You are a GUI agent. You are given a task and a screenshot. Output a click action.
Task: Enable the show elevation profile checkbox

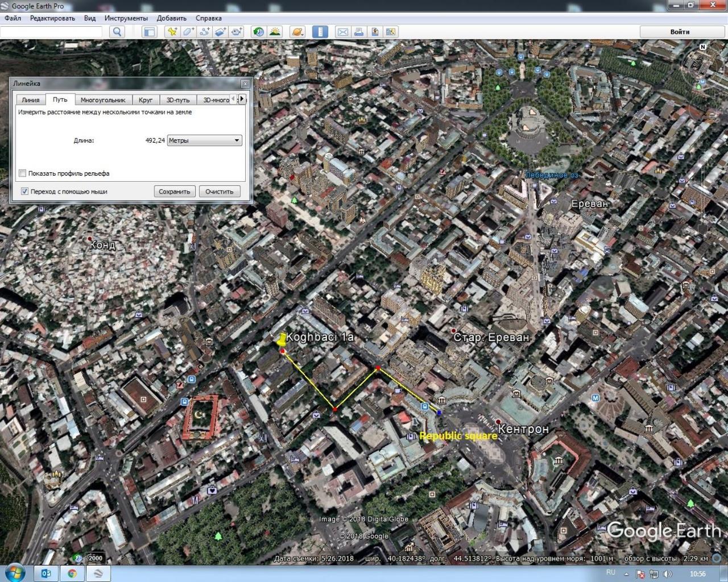[23, 173]
